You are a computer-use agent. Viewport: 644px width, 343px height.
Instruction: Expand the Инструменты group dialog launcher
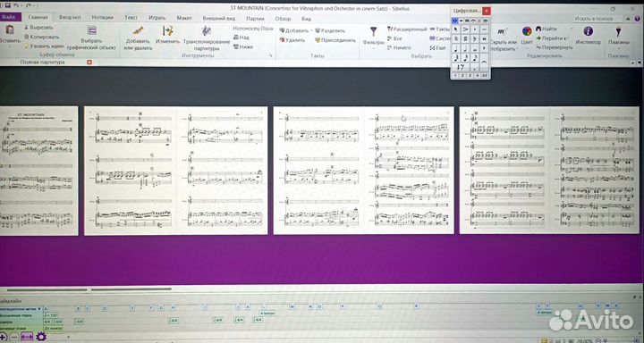click(x=271, y=55)
